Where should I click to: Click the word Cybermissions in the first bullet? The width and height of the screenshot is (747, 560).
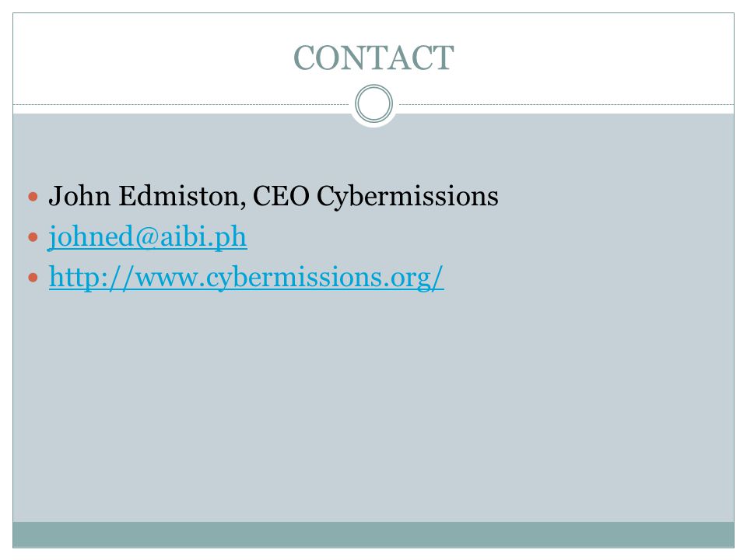[x=407, y=196]
